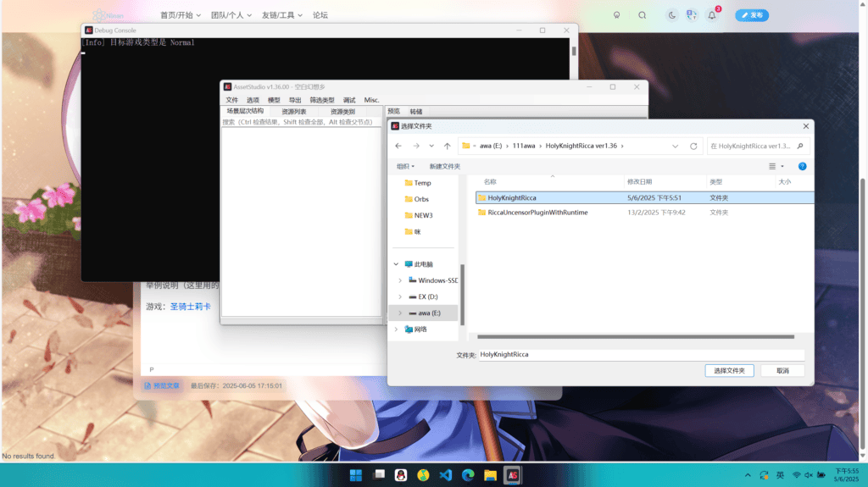This screenshot has width=868, height=487.
Task: Select RiccaUncensorPluginWithRuntime folder
Action: [x=537, y=213]
